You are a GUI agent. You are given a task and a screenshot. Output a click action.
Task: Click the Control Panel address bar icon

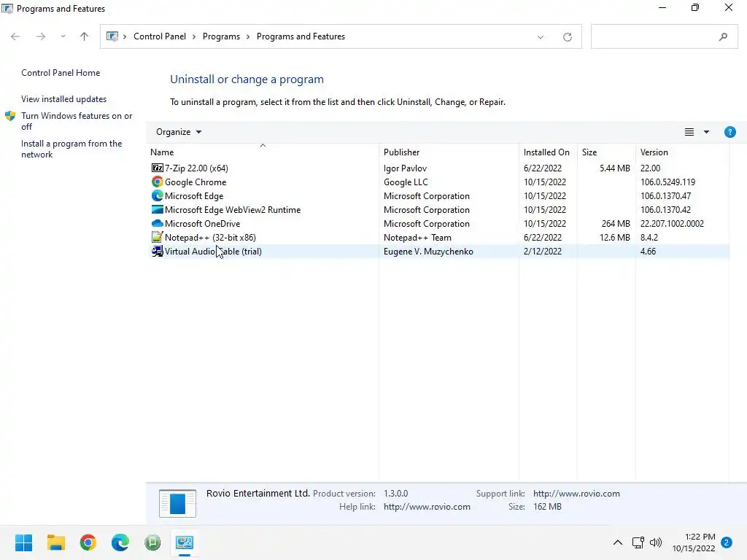coord(112,36)
